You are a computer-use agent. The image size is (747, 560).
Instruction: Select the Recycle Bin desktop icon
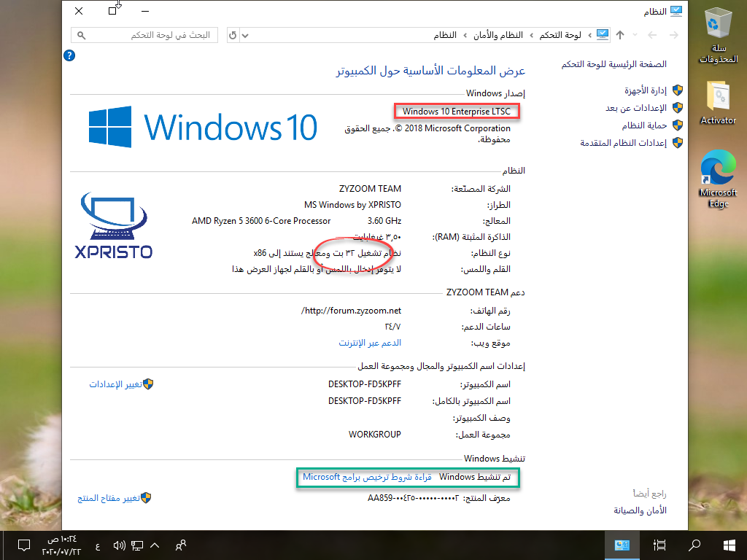point(719,36)
